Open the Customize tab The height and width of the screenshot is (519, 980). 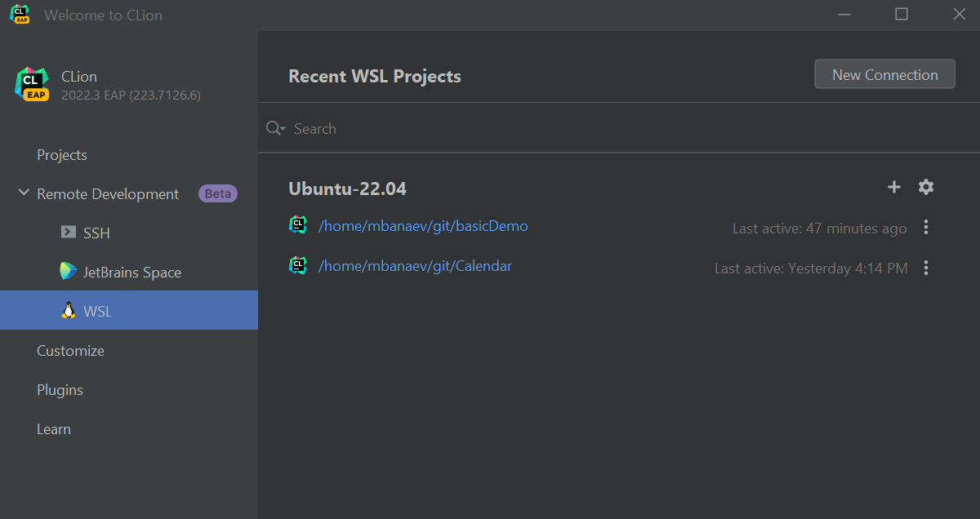pyautogui.click(x=70, y=351)
